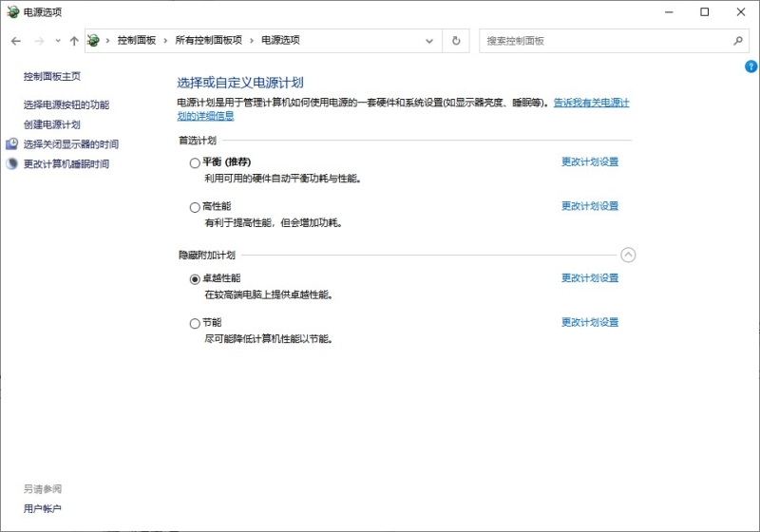Open 更改计算机睡眠时间 link
The width and height of the screenshot is (760, 532).
66,164
